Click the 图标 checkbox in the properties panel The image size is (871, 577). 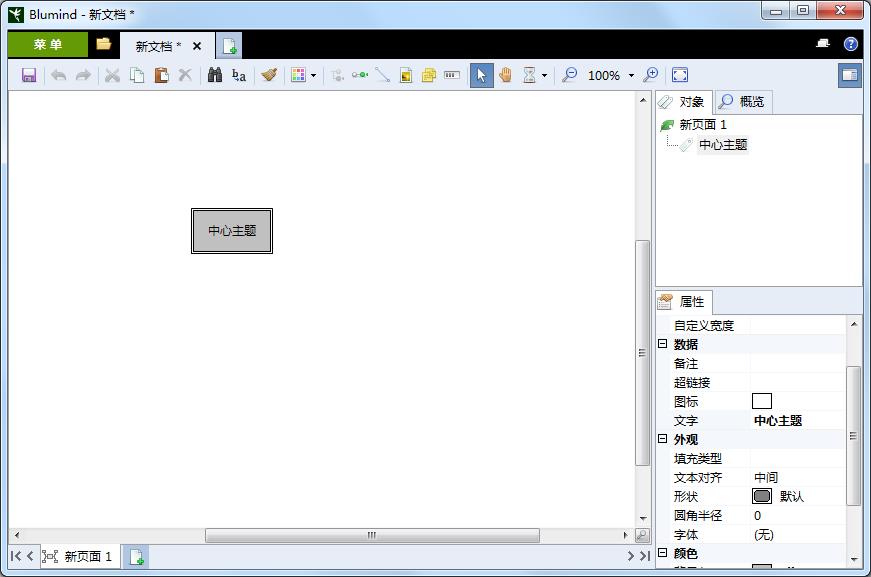[762, 400]
